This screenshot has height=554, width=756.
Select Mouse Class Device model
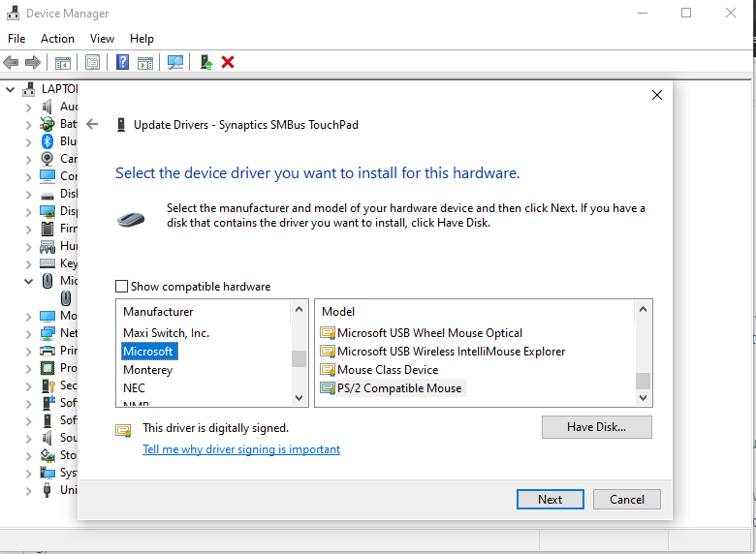379,370
